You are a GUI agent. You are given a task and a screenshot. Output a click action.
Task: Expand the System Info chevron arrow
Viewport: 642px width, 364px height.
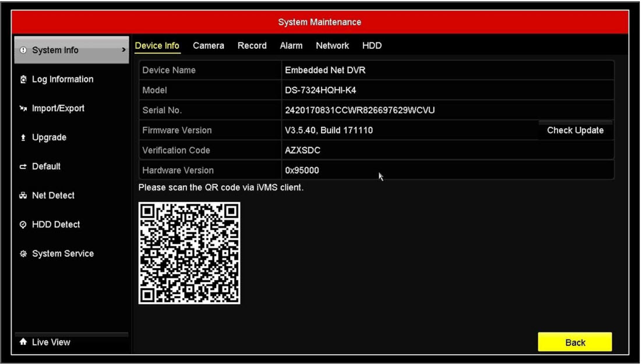pos(123,51)
